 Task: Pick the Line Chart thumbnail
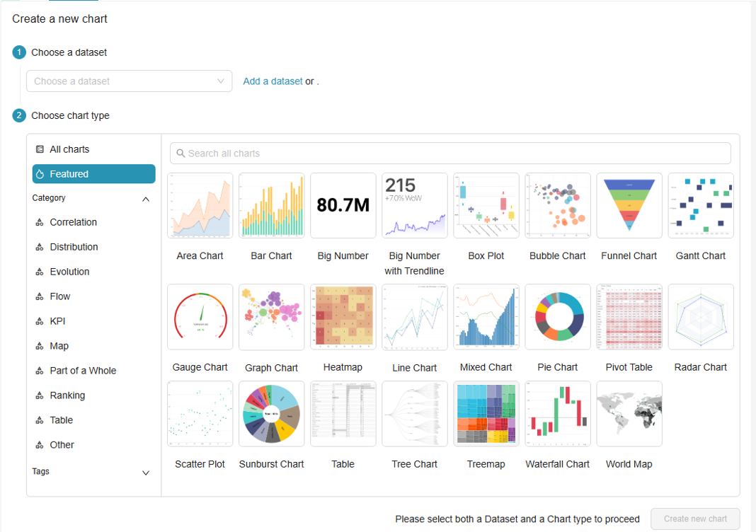415,317
